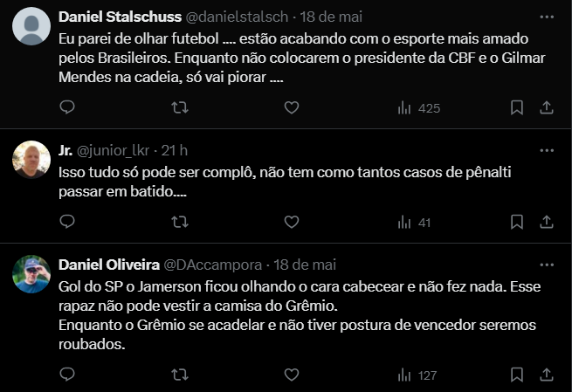
Task: Share Jr.'s tweet
Action: (x=547, y=222)
